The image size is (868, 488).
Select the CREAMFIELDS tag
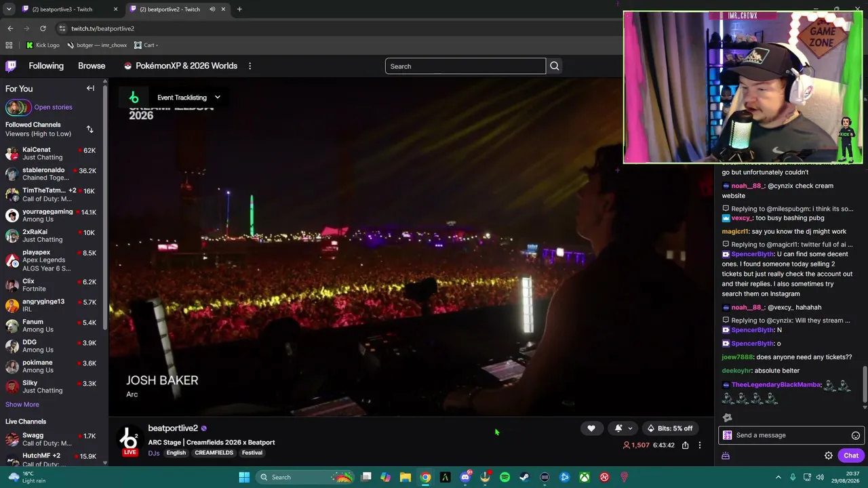tap(214, 453)
